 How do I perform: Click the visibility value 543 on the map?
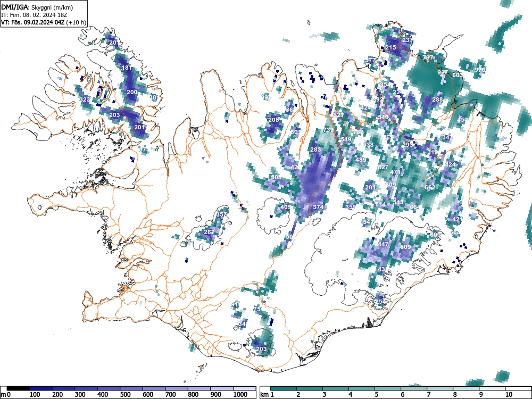coord(398,202)
